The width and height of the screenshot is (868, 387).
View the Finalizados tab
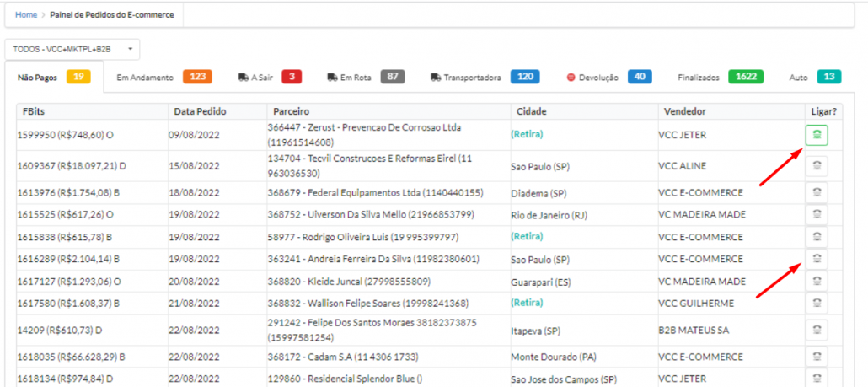(x=720, y=78)
